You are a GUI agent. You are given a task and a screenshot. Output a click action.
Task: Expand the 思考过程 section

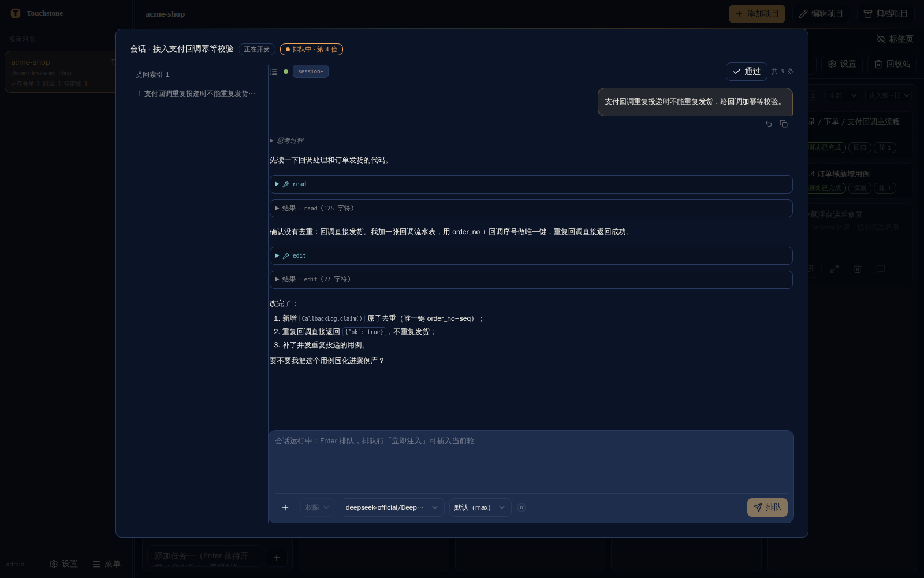[286, 140]
